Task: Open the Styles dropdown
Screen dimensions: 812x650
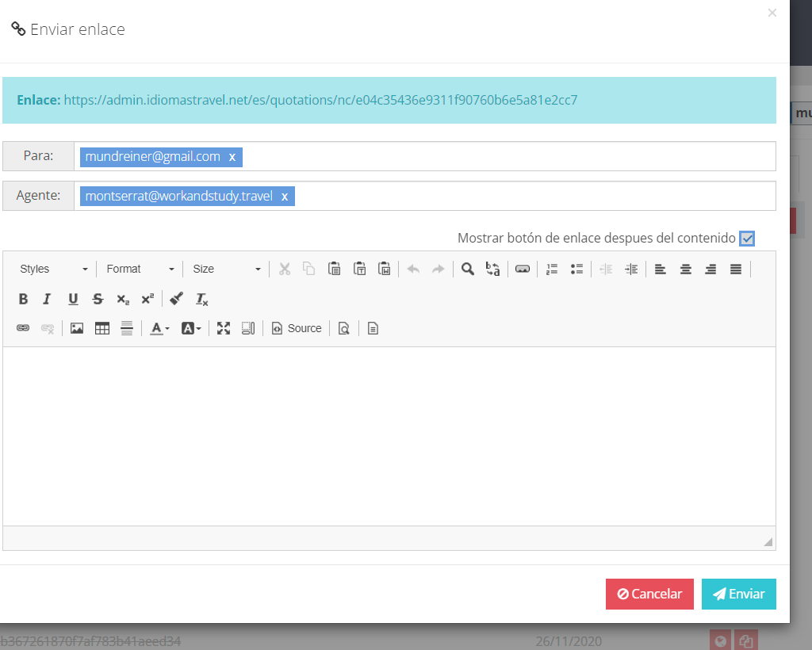Action: point(53,269)
